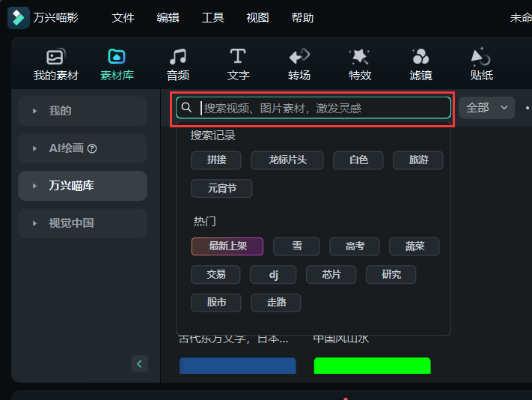Select the 视觉中国 sidebar label
Viewport: 532px width, 400px height.
pyautogui.click(x=72, y=223)
